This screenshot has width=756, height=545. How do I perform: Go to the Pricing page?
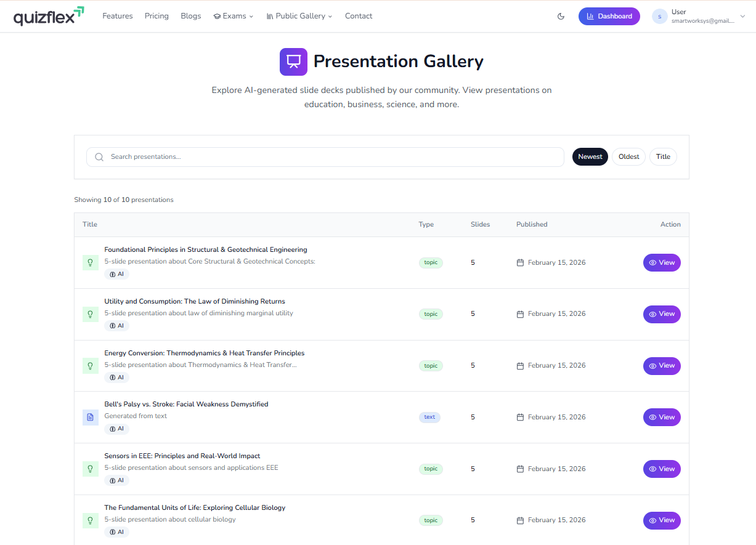coord(156,17)
